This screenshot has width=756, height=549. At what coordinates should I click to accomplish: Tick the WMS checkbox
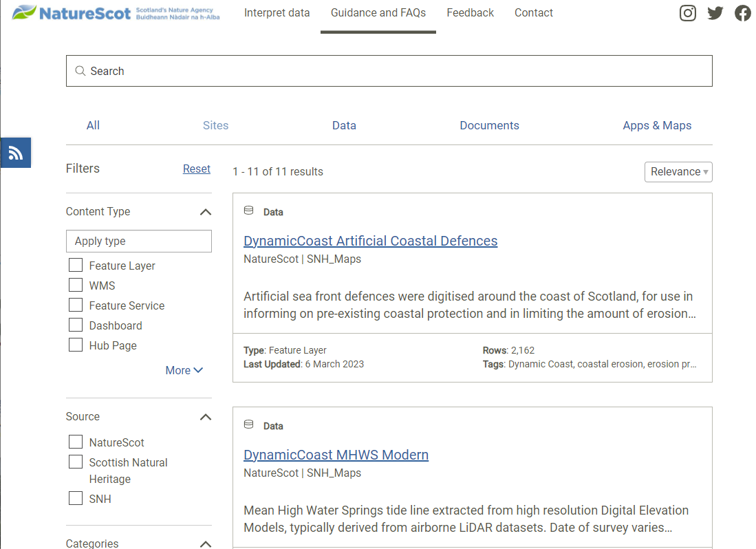tap(76, 285)
